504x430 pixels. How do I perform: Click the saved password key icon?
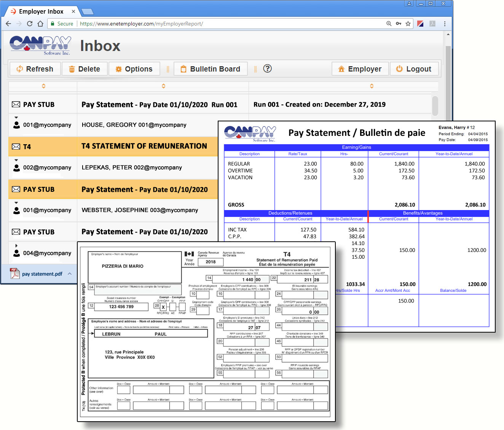coord(398,24)
